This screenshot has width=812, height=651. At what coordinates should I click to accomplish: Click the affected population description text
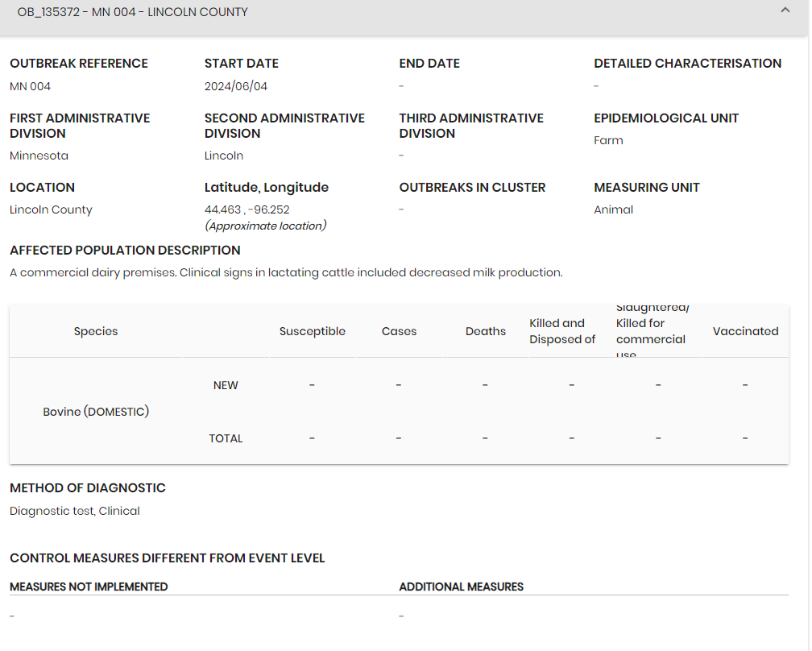(x=286, y=272)
